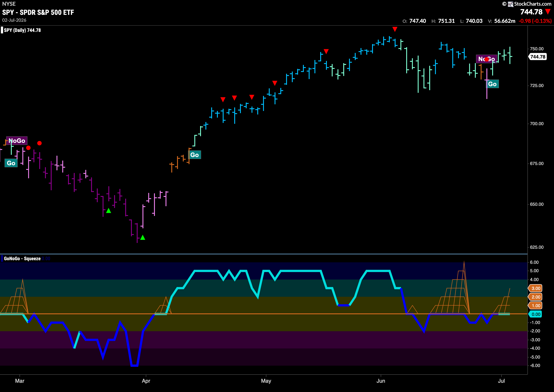The width and height of the screenshot is (554, 392).
Task: Click the Go label in mid-April
Action: coord(194,155)
